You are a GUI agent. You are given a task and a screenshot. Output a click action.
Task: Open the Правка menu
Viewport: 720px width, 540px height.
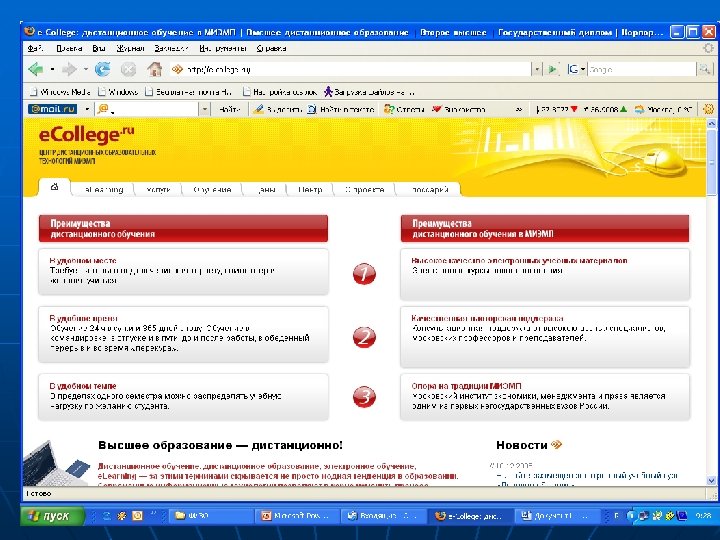click(69, 48)
